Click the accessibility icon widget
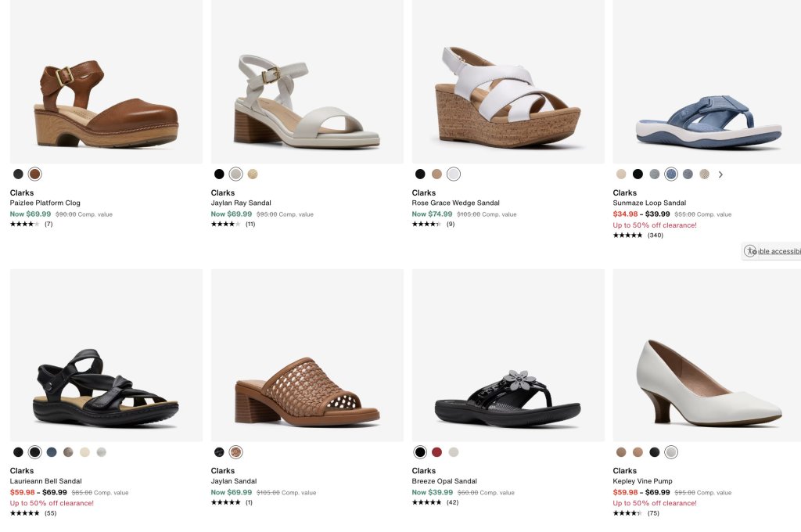This screenshot has height=532, width=801. click(750, 251)
